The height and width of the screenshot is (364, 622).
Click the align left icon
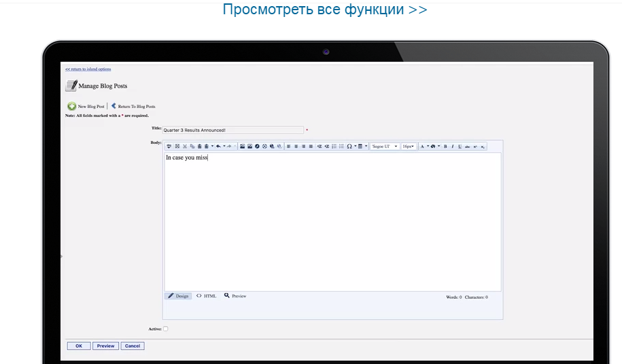[288, 147]
